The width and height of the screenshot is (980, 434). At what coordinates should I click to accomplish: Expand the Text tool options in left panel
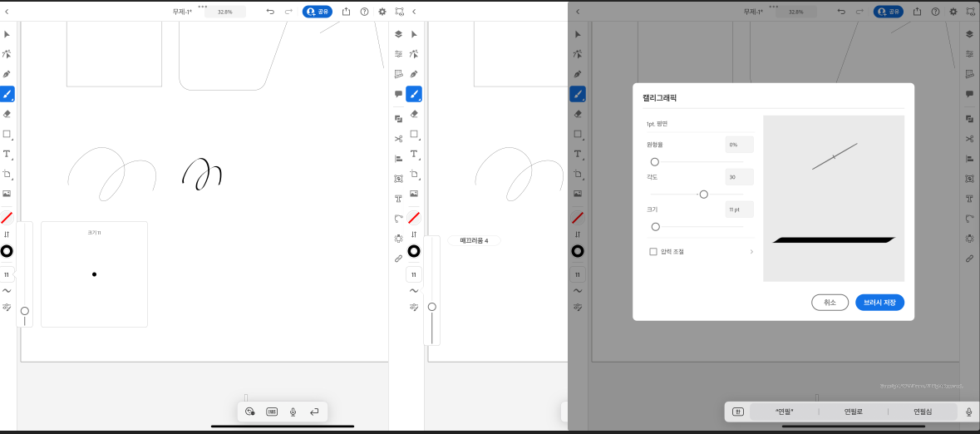pos(7,154)
